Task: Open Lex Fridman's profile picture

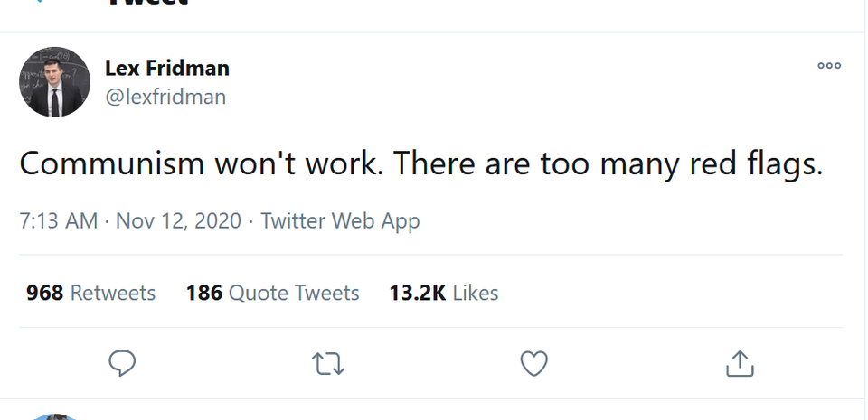Action: click(54, 82)
